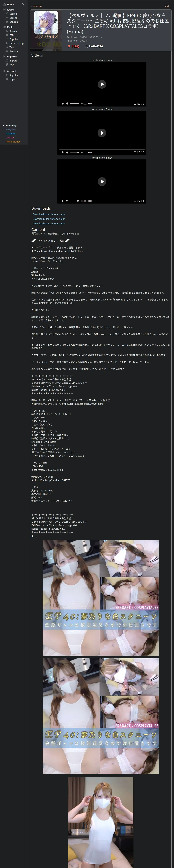Viewport: 174px width, 868px height.
Task: Open Import under the Importer menu
Action: pyautogui.click(x=13, y=61)
